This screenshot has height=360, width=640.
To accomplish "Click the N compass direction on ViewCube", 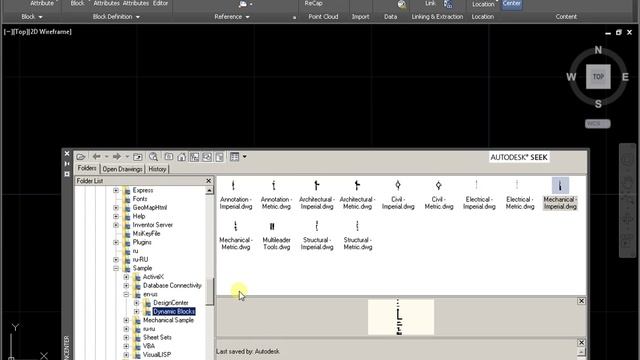I will coord(598,50).
